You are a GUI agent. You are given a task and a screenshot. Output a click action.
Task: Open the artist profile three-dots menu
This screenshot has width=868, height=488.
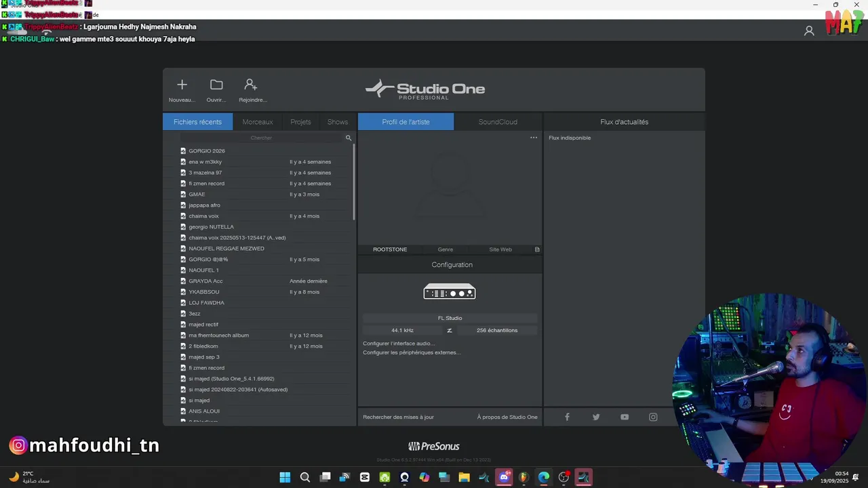pos(534,138)
